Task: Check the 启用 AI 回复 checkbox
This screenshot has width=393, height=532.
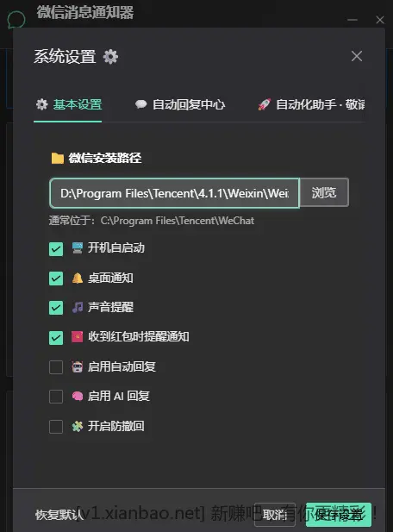Action: click(x=56, y=397)
